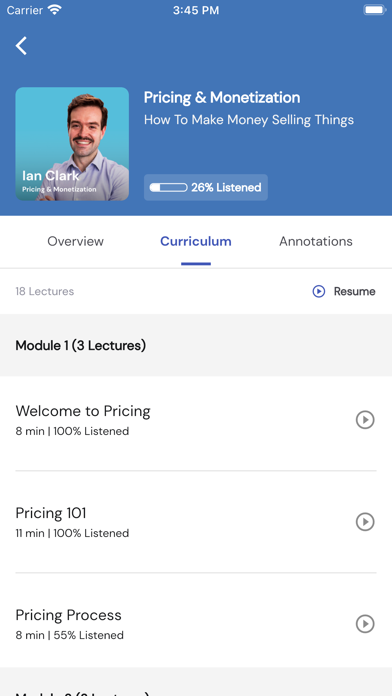This screenshot has height=696, width=392.
Task: Tap the Module 1 (3 Lectures) header
Action: pos(196,345)
